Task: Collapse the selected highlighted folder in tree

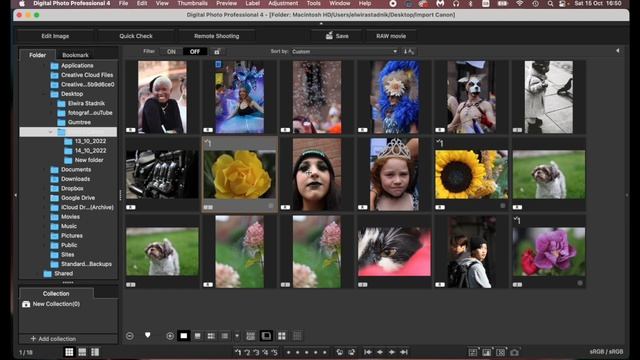Action: [51, 132]
